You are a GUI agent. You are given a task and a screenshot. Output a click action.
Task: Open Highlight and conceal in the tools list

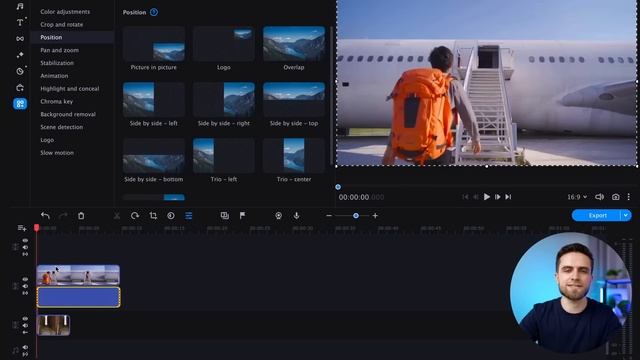(70, 89)
